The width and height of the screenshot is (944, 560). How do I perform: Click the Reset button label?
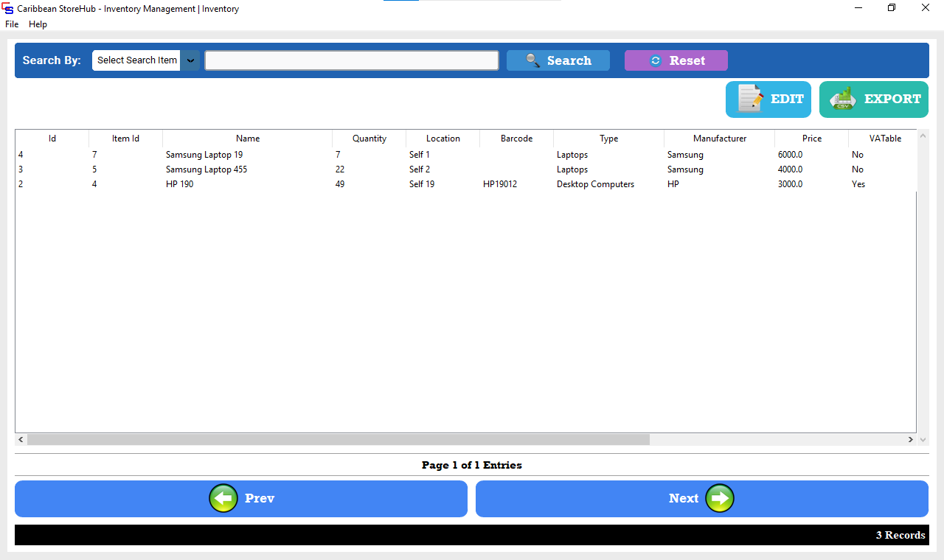pyautogui.click(x=687, y=60)
